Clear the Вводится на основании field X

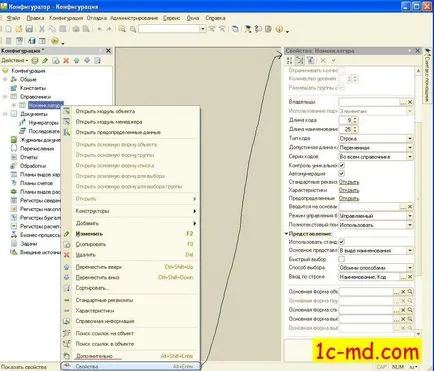click(x=410, y=207)
